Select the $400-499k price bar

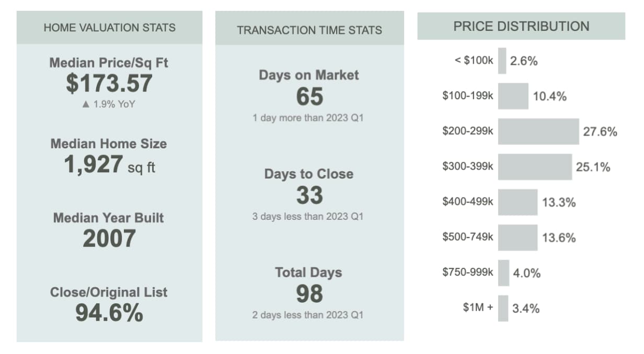pyautogui.click(x=517, y=202)
